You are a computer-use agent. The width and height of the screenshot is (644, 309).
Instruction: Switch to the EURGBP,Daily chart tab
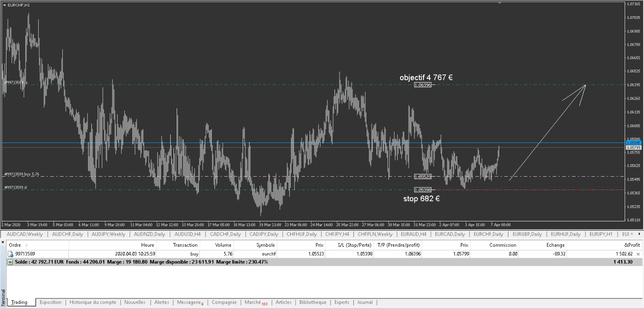(527, 234)
